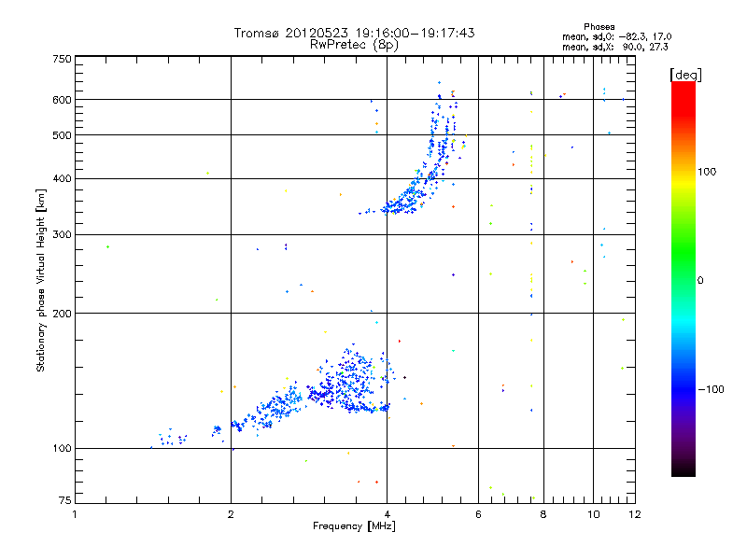
Task: Click the "mean, sd,O: -82.3, 17.0" line
Action: [617, 36]
